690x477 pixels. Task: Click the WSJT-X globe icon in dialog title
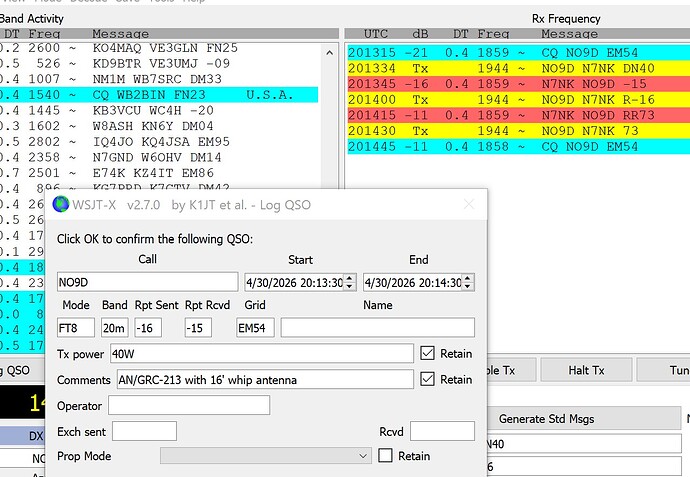[x=61, y=205]
